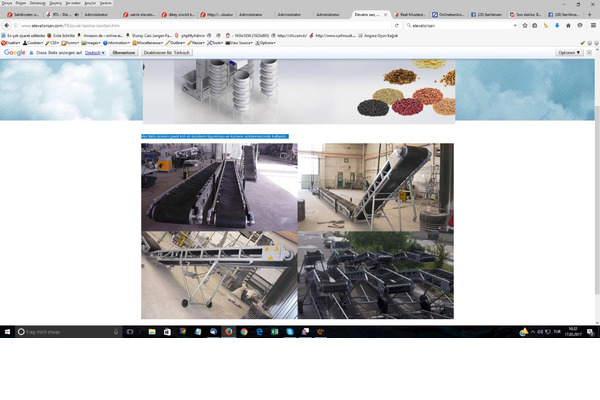Image resolution: width=600 pixels, height=400 pixels.
Task: Open the Optionen dropdown in translate bar
Action: coord(569,52)
